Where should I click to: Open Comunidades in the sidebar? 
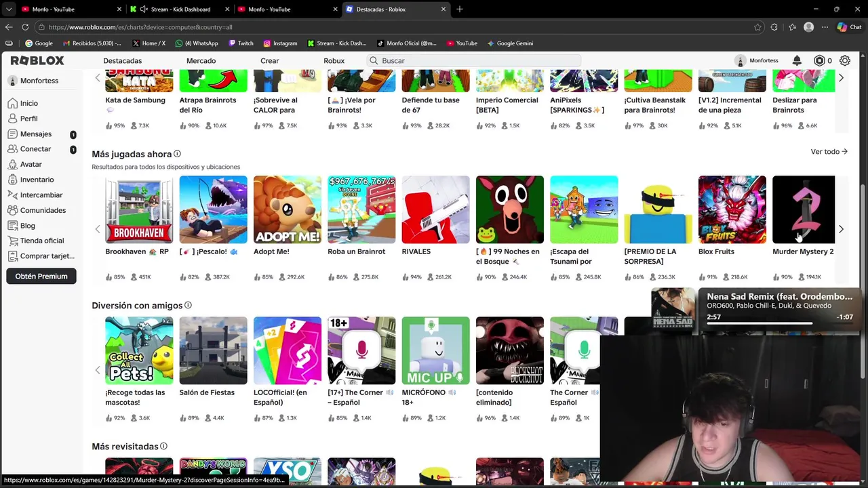(x=37, y=210)
